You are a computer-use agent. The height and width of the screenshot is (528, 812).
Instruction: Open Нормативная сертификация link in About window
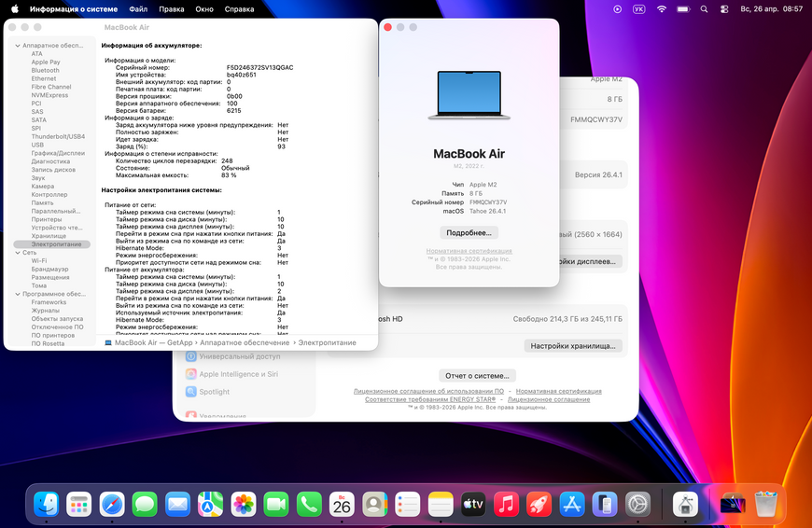[469, 251]
